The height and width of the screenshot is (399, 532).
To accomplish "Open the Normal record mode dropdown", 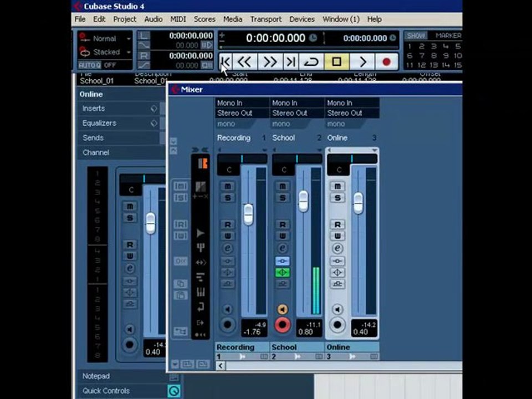I will tap(105, 38).
